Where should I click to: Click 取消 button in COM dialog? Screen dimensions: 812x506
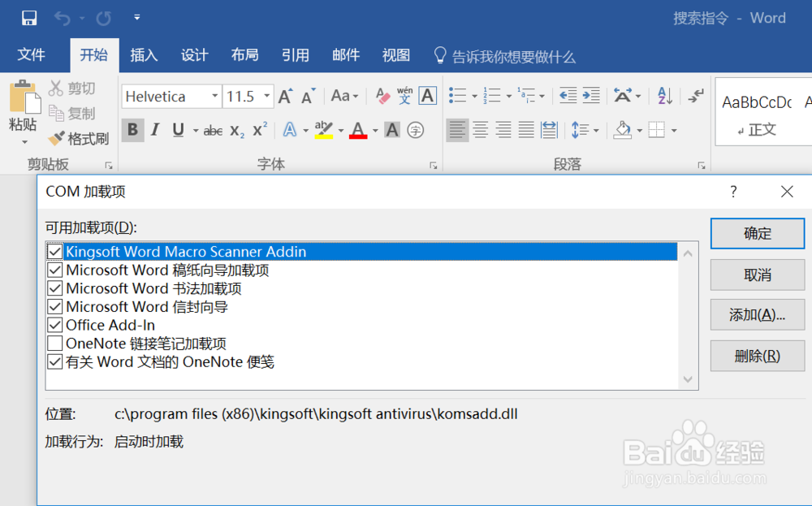pyautogui.click(x=757, y=275)
